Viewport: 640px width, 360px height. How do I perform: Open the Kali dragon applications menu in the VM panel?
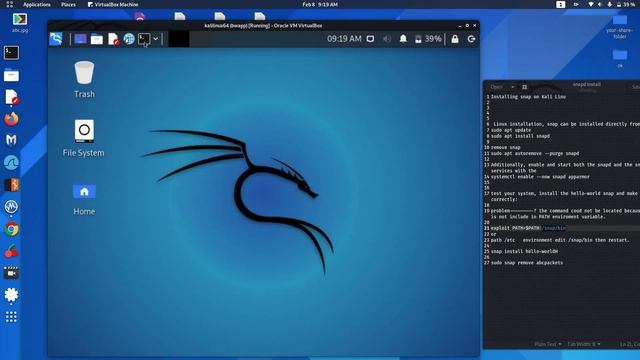pyautogui.click(x=56, y=39)
